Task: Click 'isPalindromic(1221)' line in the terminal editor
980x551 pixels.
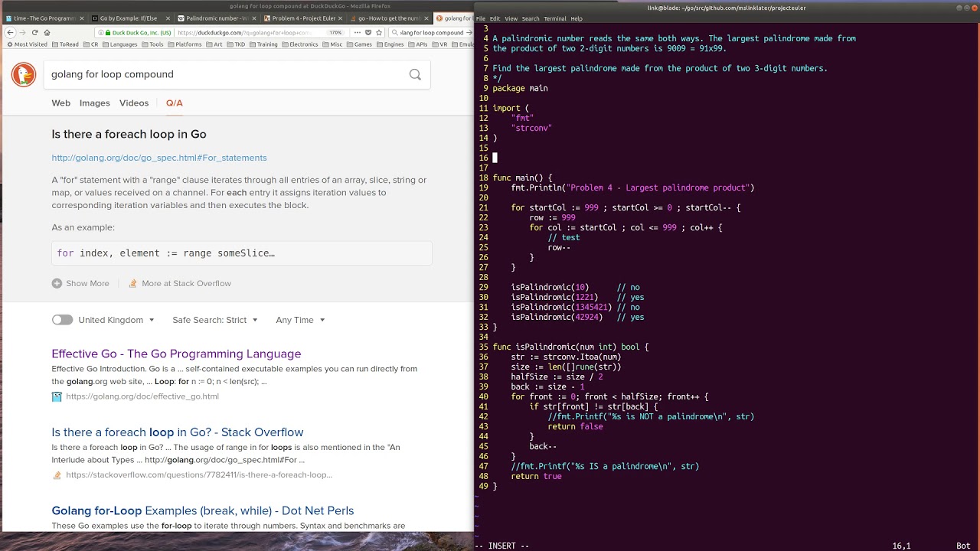Action: pyautogui.click(x=578, y=297)
